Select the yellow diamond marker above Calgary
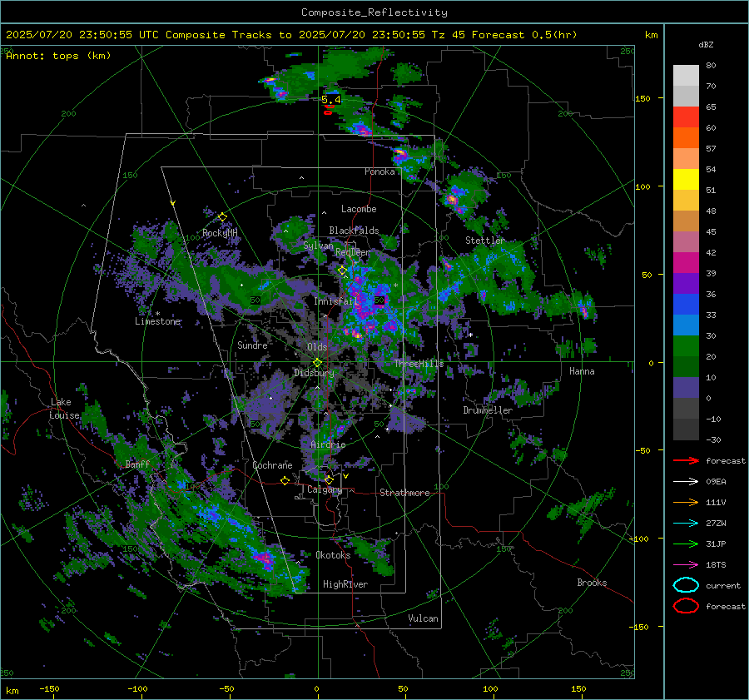Image resolution: width=749 pixels, height=700 pixels. (329, 479)
